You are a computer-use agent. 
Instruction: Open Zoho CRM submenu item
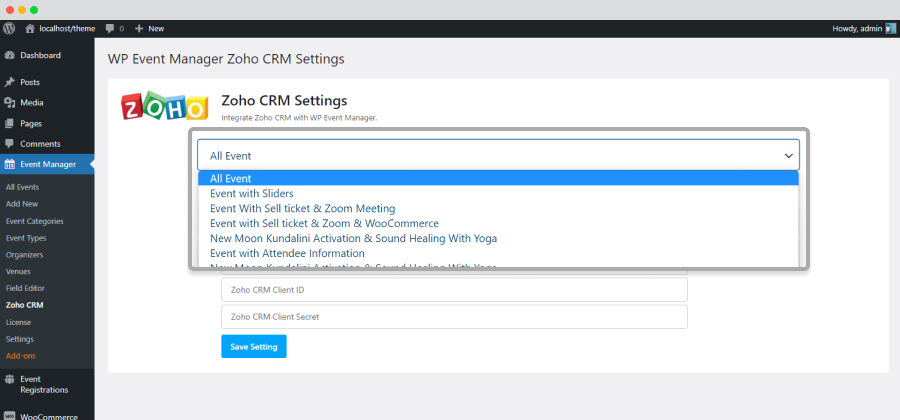[24, 305]
